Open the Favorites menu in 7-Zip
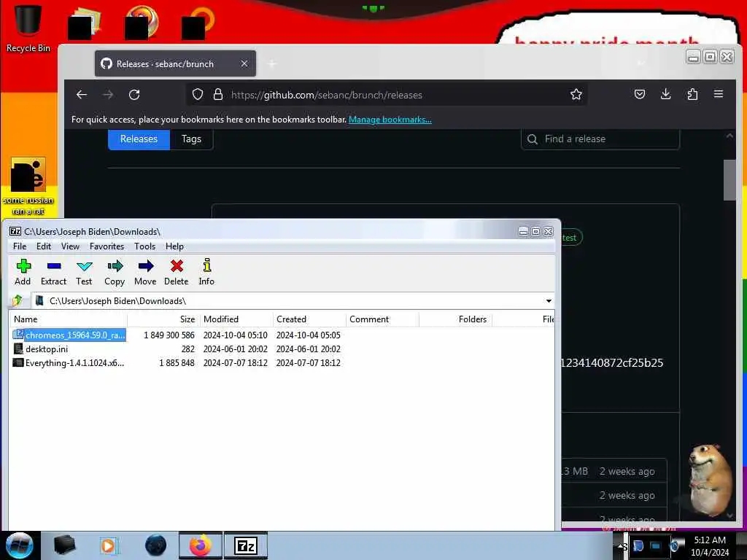 tap(107, 246)
